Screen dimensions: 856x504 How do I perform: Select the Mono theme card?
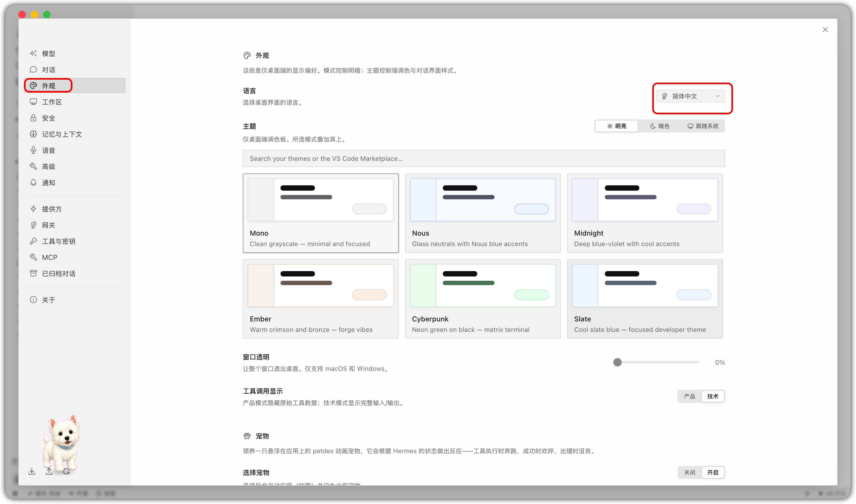coord(320,213)
